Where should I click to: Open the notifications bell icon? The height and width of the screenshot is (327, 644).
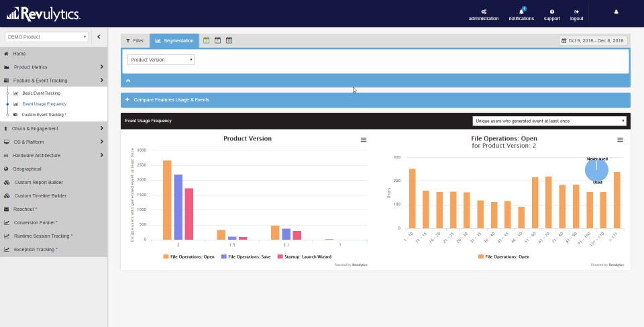pyautogui.click(x=521, y=12)
